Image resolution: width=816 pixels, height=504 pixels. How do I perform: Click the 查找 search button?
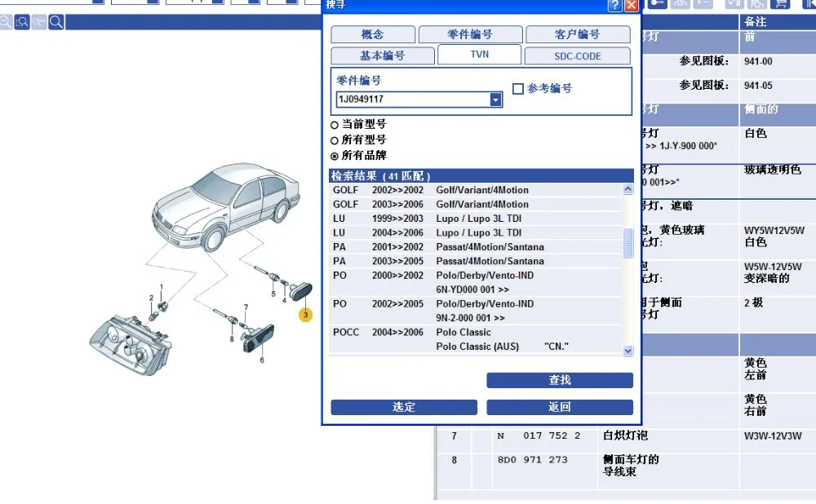(x=560, y=380)
